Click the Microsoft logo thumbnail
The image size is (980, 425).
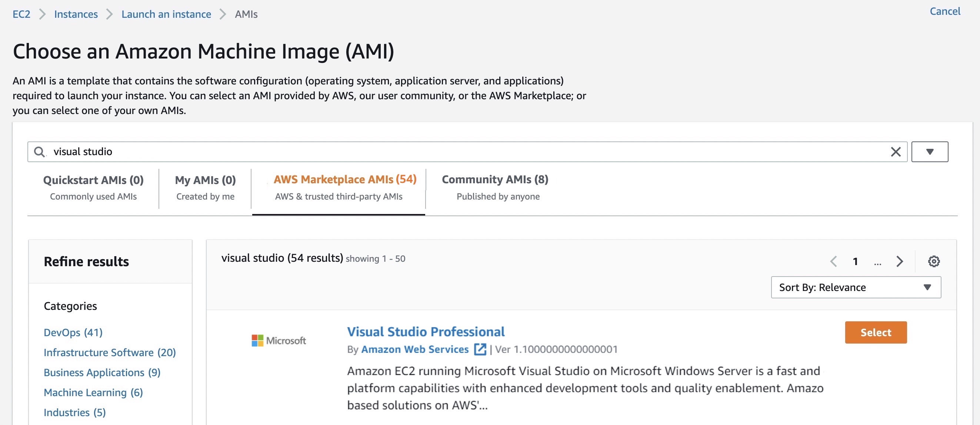[279, 340]
